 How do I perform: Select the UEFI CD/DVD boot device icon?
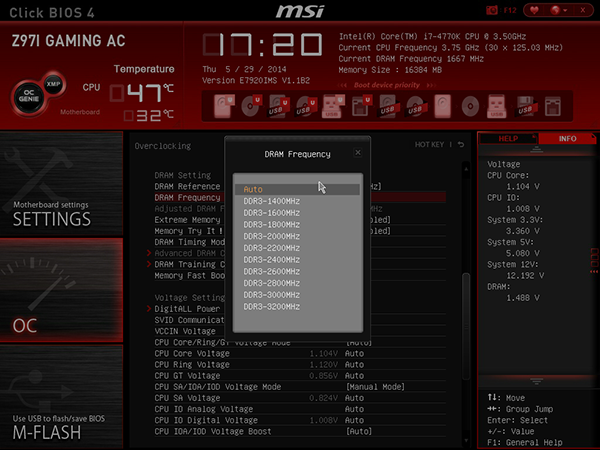(x=251, y=106)
